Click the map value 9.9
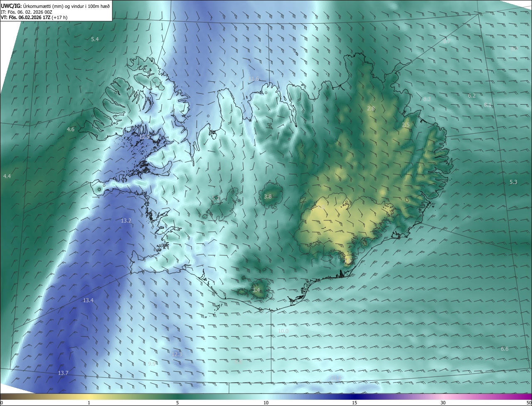532x406 pixels. tap(152, 364)
